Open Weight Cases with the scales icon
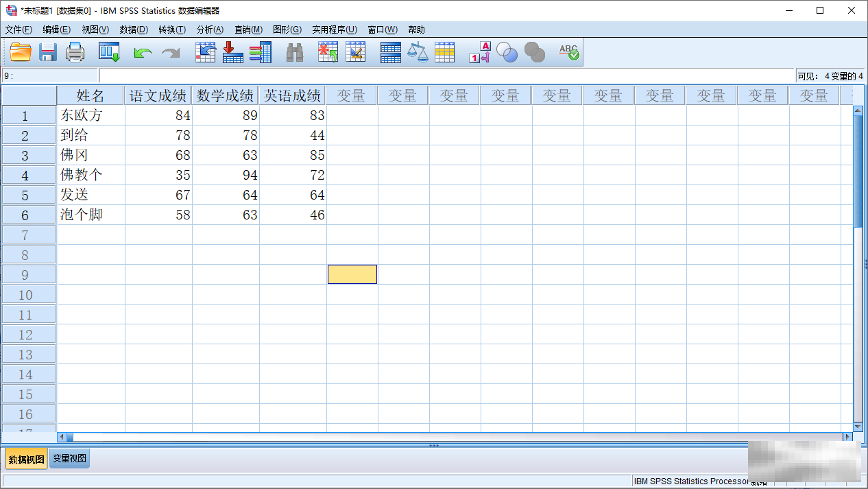The height and width of the screenshot is (489, 868). [x=418, y=52]
